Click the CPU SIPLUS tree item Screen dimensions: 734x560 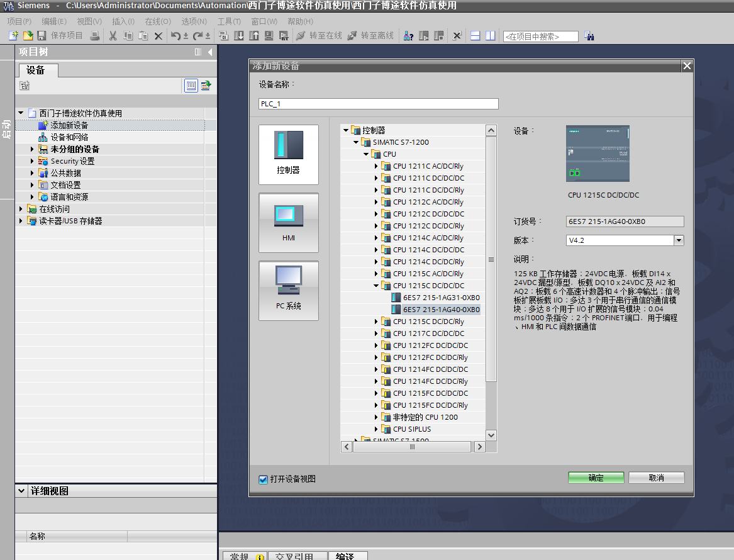pyautogui.click(x=412, y=429)
